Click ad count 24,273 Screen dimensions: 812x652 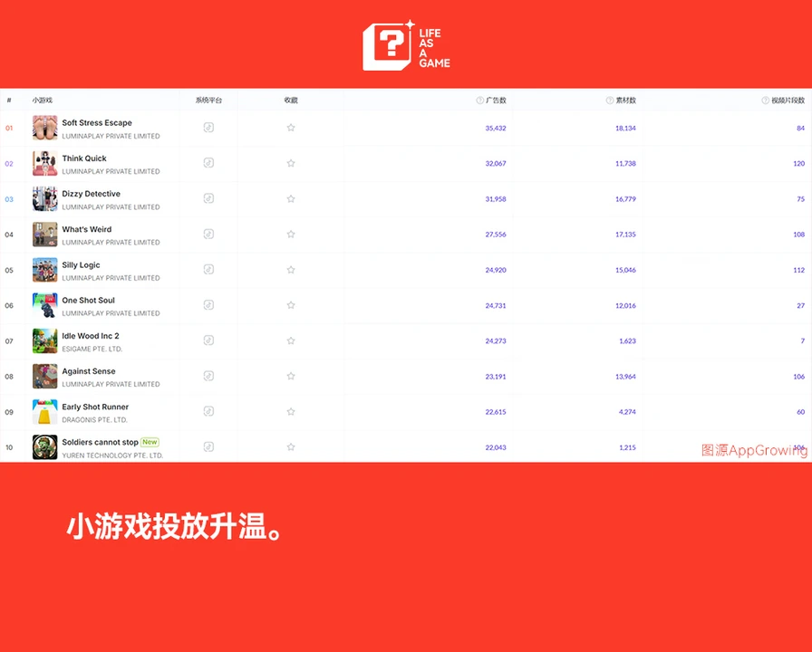point(496,341)
